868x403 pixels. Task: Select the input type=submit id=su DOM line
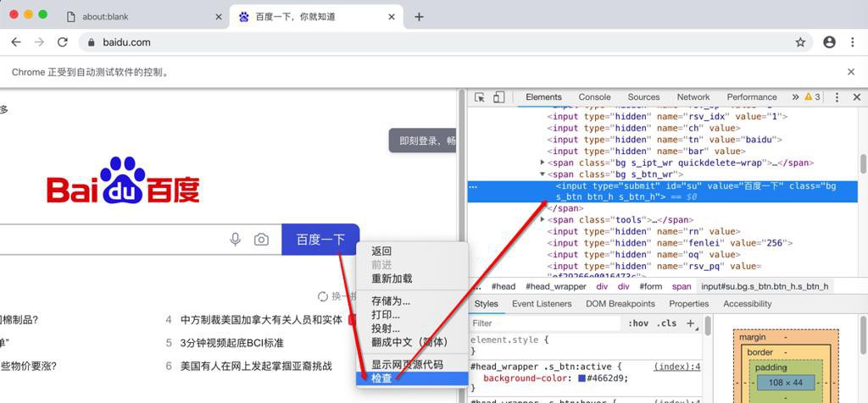(x=663, y=191)
